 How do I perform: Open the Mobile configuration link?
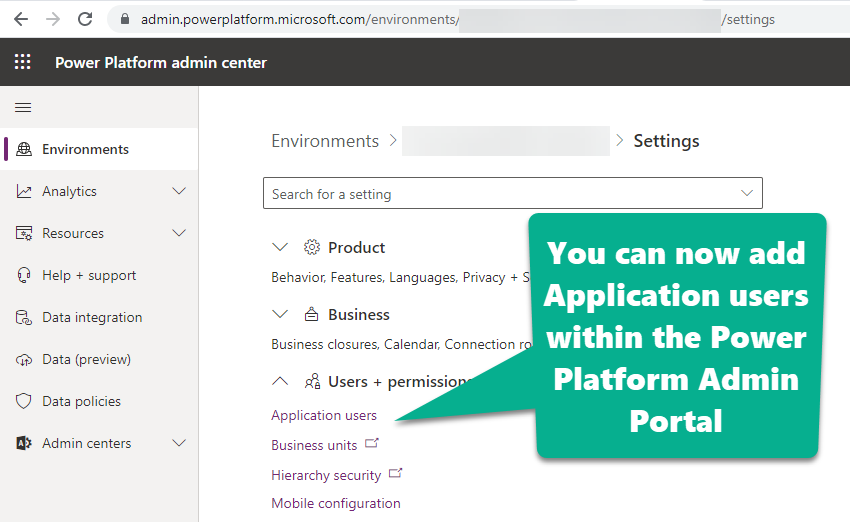point(336,503)
